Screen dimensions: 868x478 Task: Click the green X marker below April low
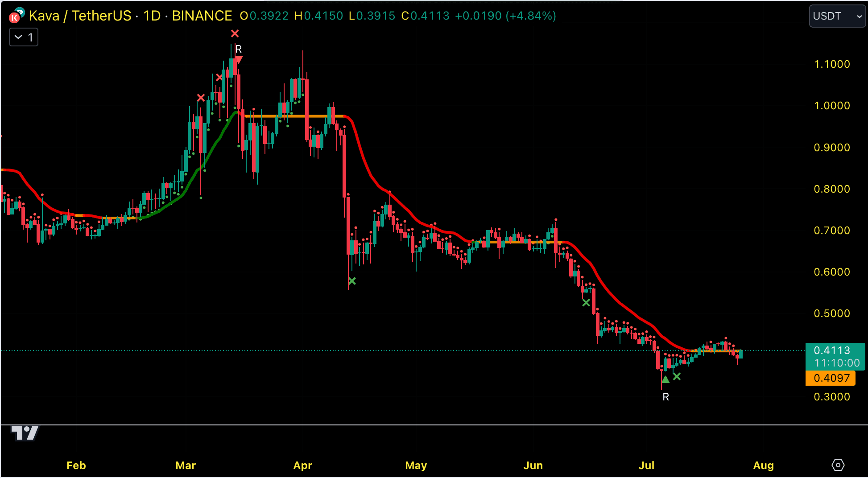[x=352, y=281]
